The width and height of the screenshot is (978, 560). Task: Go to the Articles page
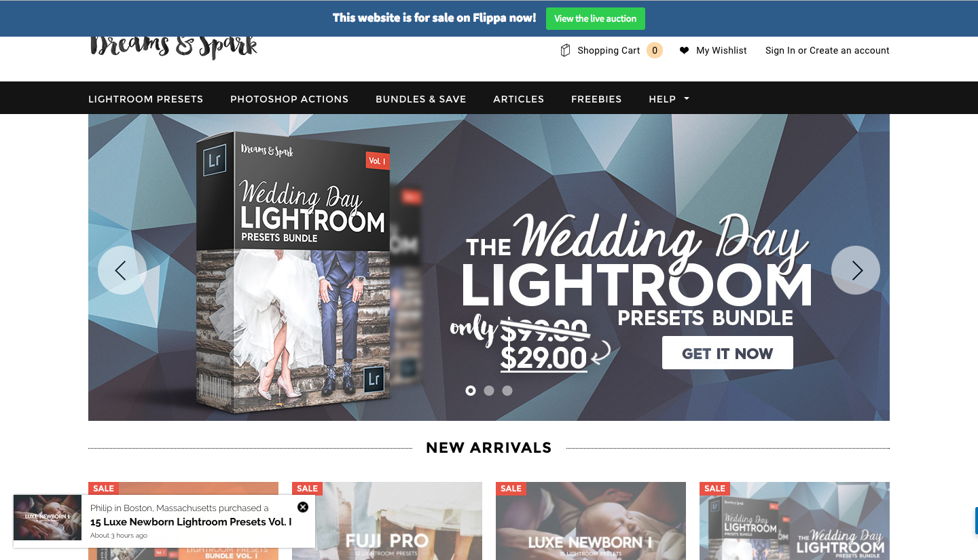point(519,99)
